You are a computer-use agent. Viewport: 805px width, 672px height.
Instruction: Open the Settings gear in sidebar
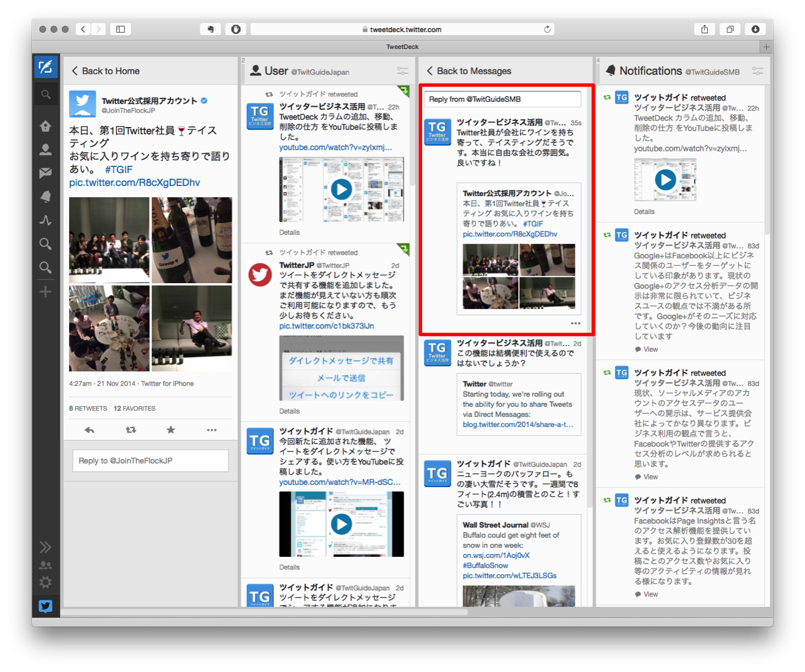click(x=45, y=583)
